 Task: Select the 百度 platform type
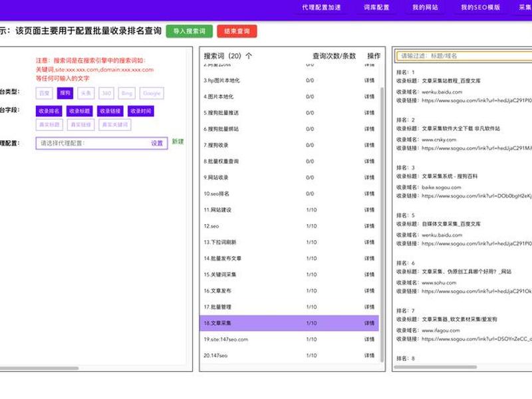coord(45,93)
